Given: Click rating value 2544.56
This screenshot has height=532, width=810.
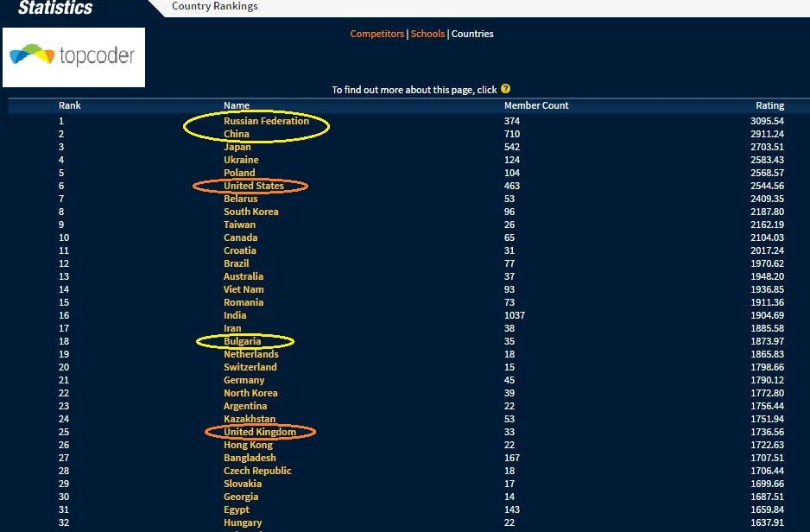Looking at the screenshot, I should [x=767, y=186].
